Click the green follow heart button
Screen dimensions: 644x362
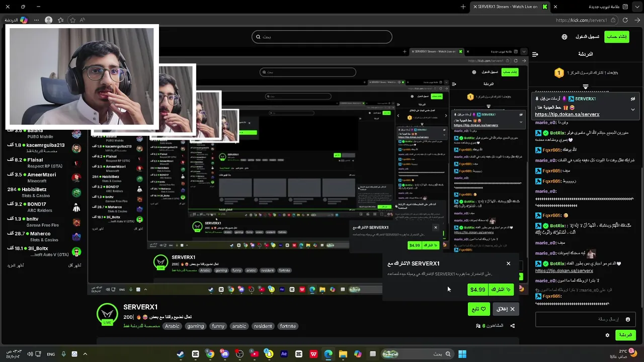[x=478, y=309]
